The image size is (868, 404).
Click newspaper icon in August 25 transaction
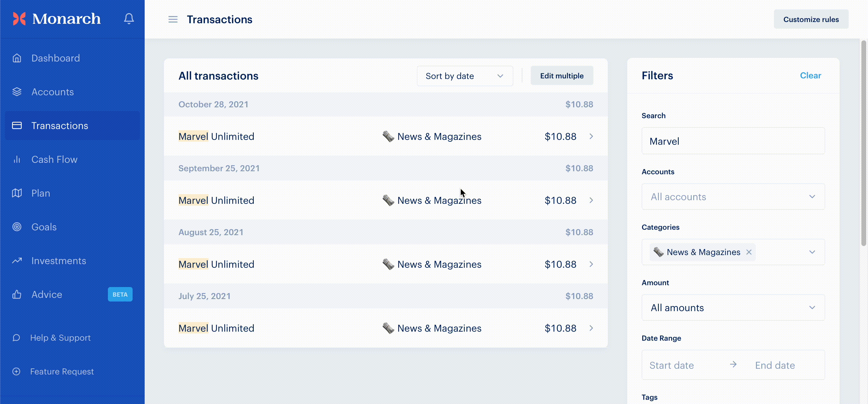pos(388,264)
